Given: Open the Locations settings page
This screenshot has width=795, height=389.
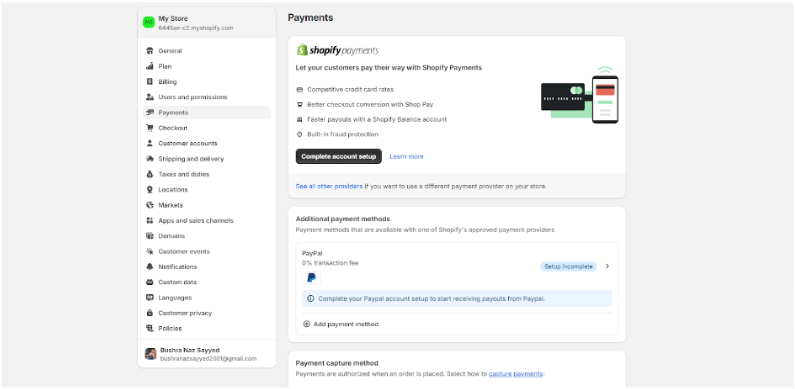Looking at the screenshot, I should [x=207, y=190].
